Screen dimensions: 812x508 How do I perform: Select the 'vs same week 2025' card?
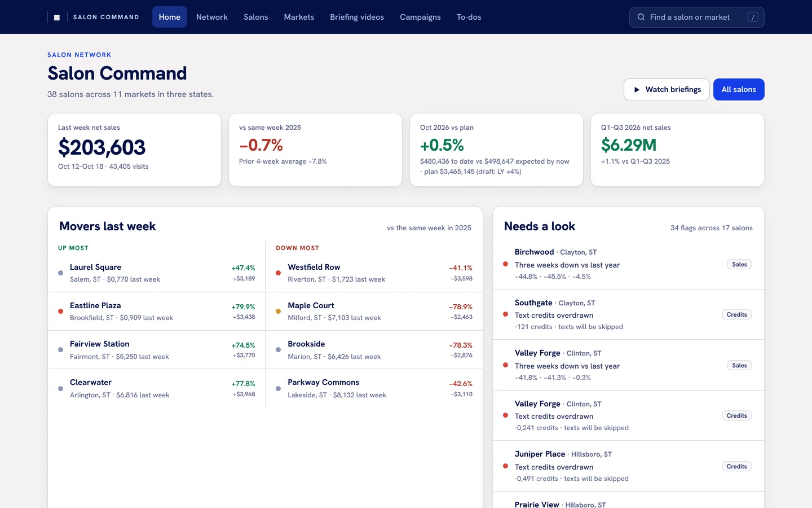click(315, 150)
